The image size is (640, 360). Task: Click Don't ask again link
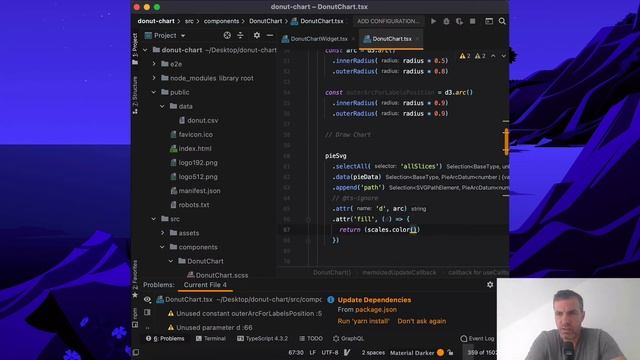click(x=422, y=321)
